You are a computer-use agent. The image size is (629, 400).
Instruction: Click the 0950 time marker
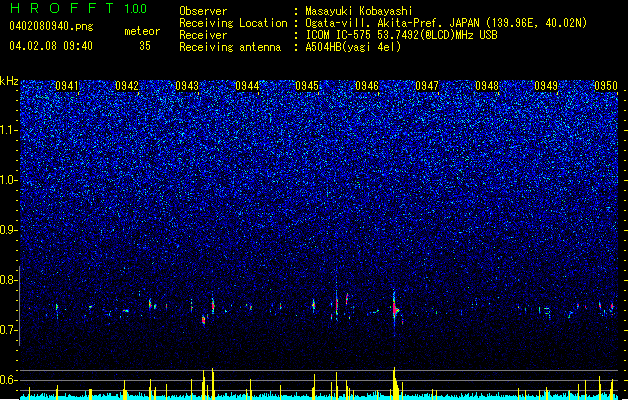coord(606,86)
